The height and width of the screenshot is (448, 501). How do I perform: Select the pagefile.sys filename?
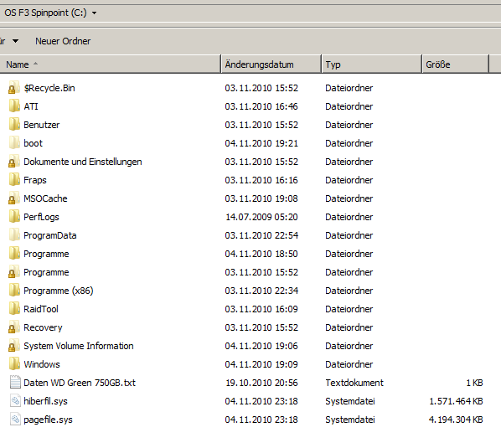tap(48, 420)
